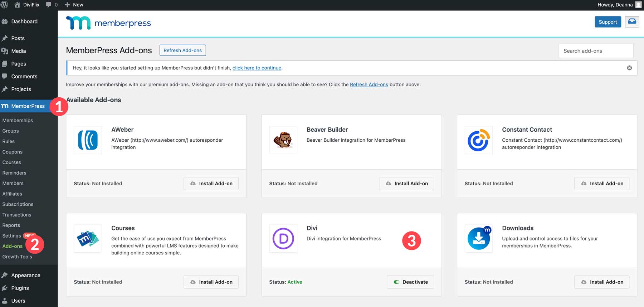The image size is (644, 307).
Task: Install the AWeber add-on
Action: [x=211, y=184]
